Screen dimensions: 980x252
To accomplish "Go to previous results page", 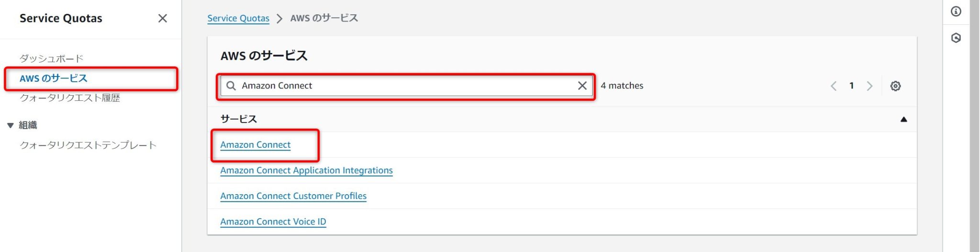I will pos(834,86).
